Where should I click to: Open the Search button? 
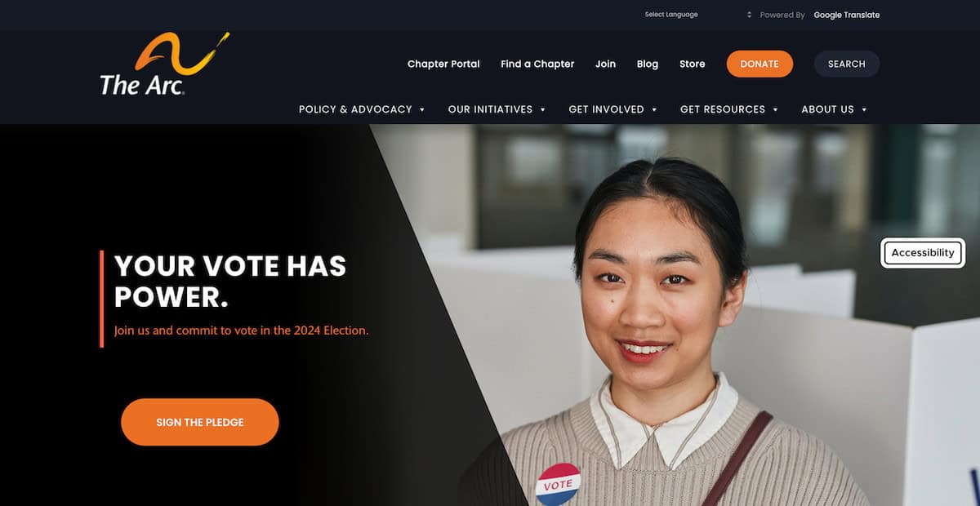847,64
